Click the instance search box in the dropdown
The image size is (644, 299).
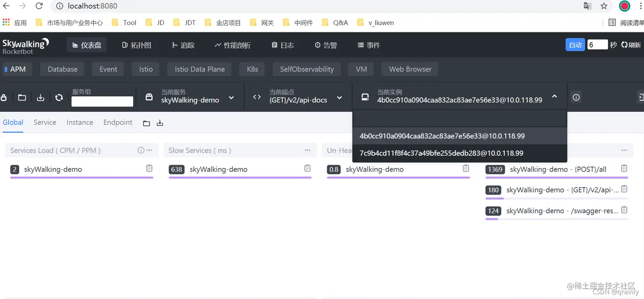click(x=460, y=119)
